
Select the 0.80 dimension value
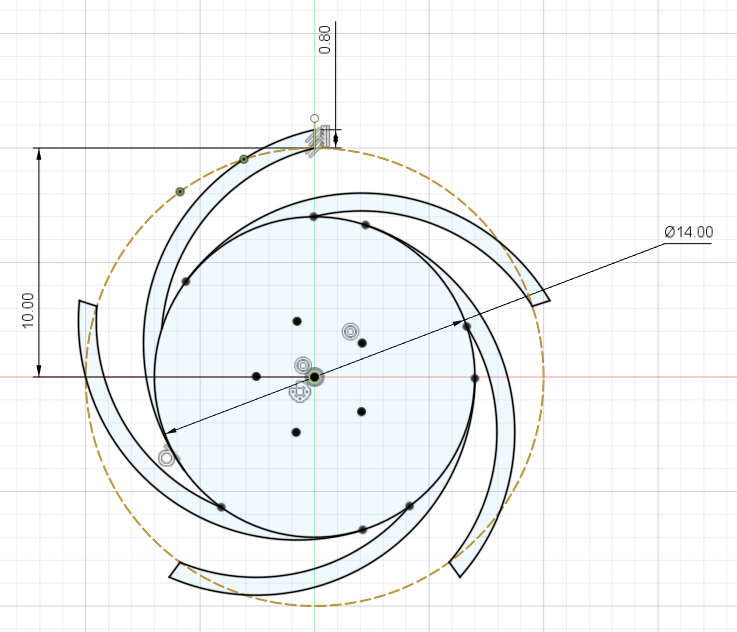coord(324,40)
